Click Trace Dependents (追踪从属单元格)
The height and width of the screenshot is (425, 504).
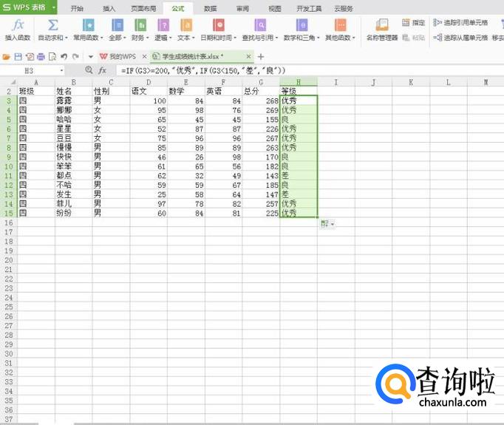point(460,38)
